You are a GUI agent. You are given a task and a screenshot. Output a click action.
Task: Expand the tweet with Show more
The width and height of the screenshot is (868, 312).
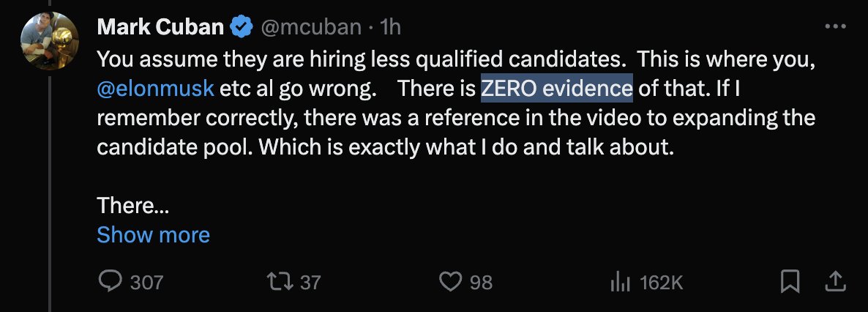(153, 234)
